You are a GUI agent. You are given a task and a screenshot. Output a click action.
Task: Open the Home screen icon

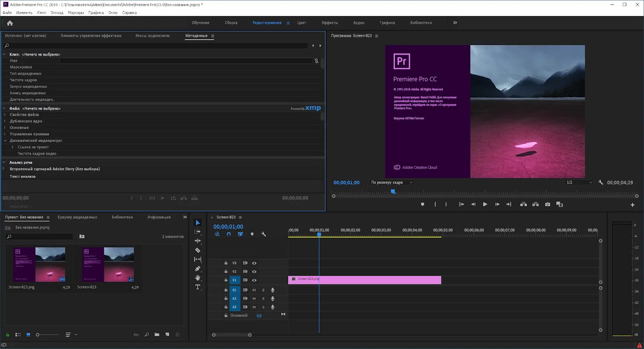click(10, 23)
